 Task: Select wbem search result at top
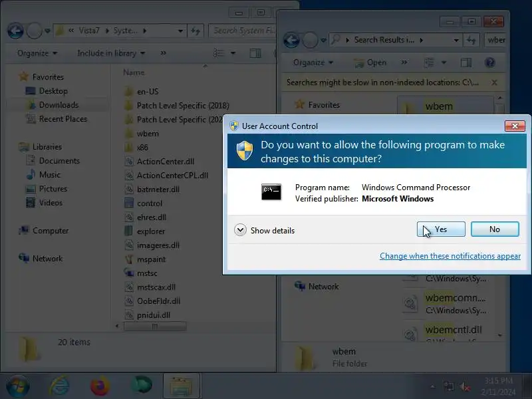coord(445,106)
